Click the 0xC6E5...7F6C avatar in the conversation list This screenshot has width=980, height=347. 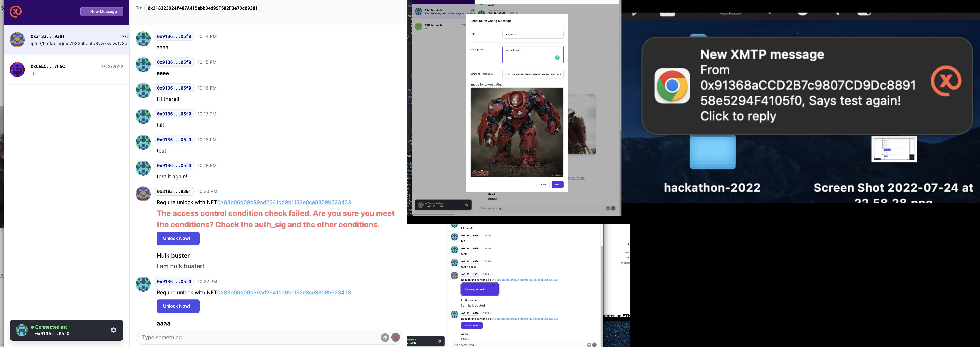point(17,70)
